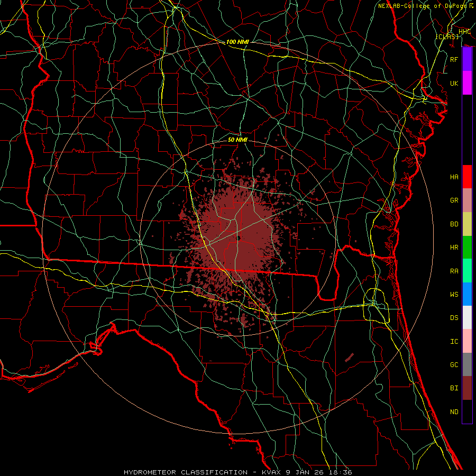Click the isolated brown echo streak southeast
The width and height of the screenshot is (476, 476).
pyautogui.click(x=349, y=358)
